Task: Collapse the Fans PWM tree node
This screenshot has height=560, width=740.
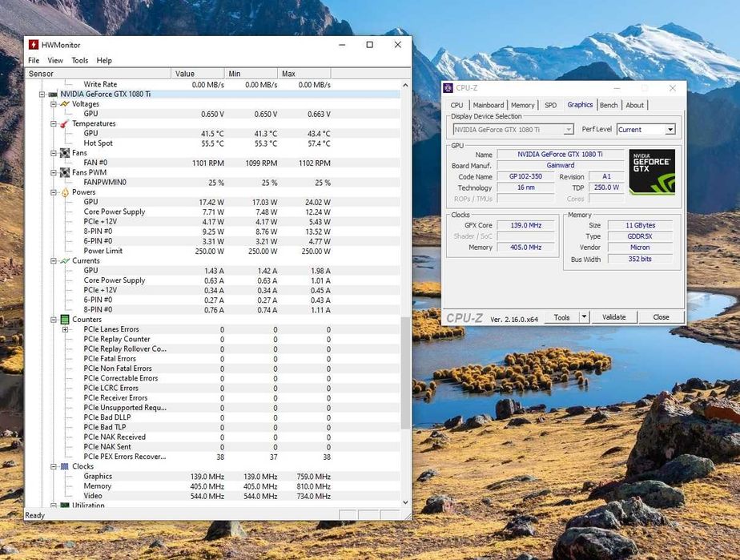Action: 54,173
